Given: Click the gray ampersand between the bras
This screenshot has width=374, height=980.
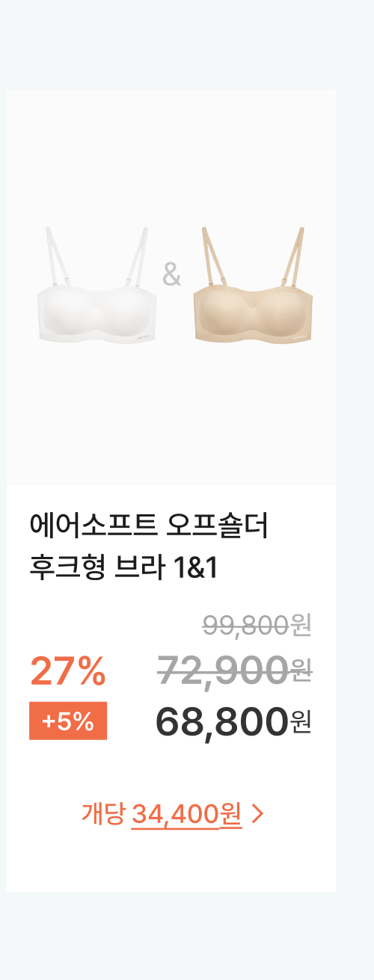Looking at the screenshot, I should 171,275.
